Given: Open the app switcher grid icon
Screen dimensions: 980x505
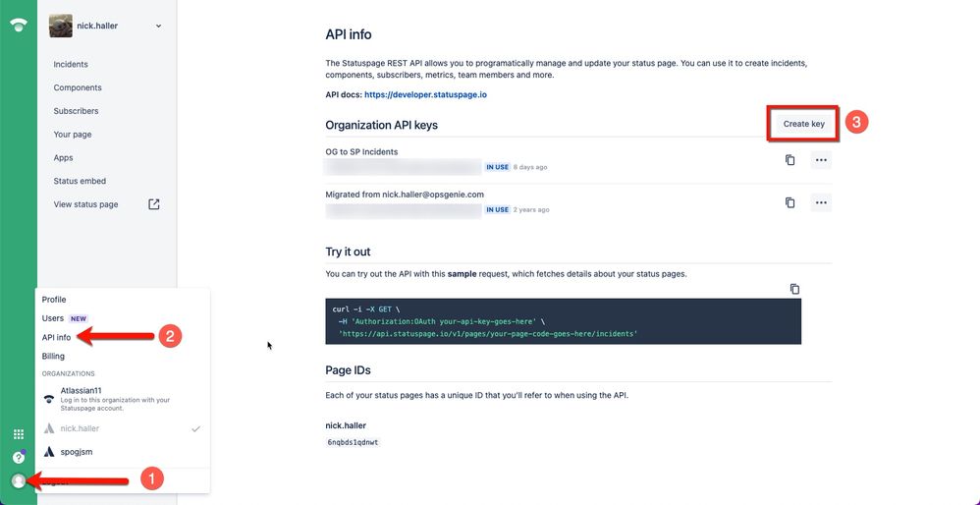Looking at the screenshot, I should click(19, 434).
